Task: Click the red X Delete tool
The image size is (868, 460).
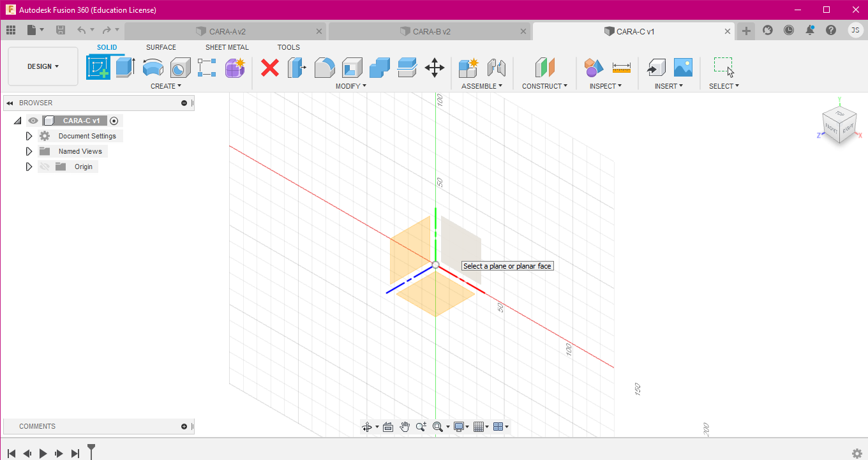Action: click(270, 67)
